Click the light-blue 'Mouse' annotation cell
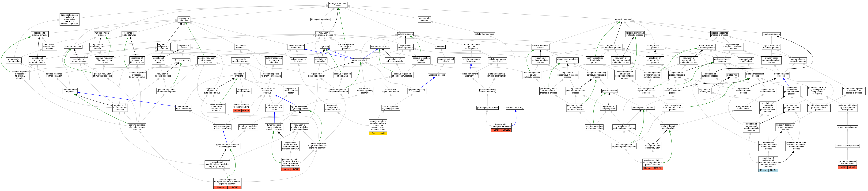 [763, 170]
